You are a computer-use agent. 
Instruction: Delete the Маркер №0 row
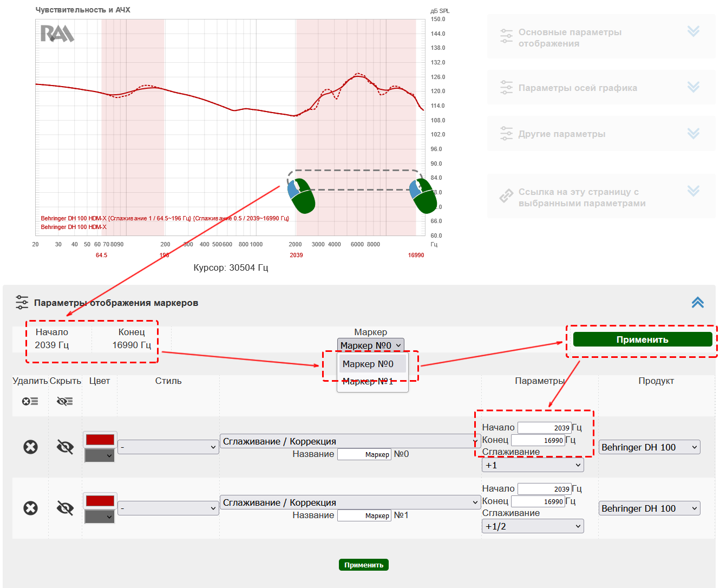[x=31, y=447]
